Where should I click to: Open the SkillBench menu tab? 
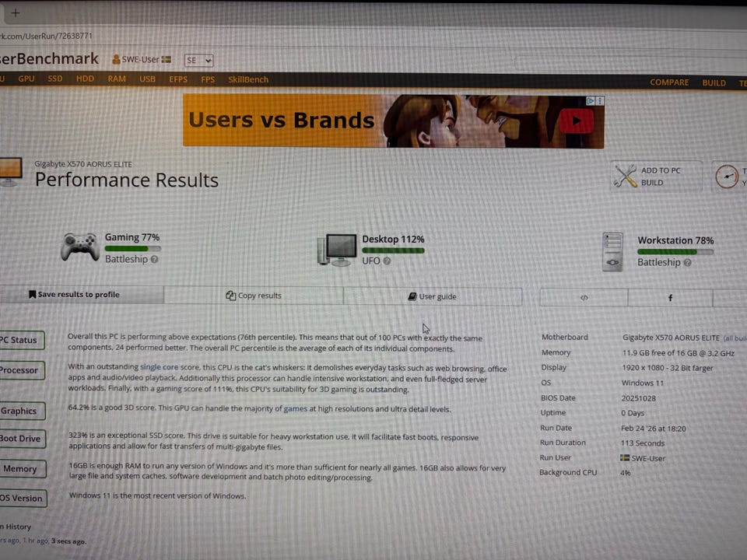pos(248,79)
